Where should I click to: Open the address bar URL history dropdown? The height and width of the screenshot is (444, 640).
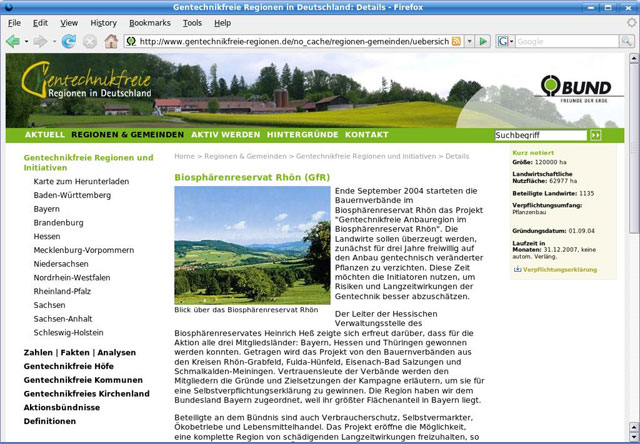[469, 41]
